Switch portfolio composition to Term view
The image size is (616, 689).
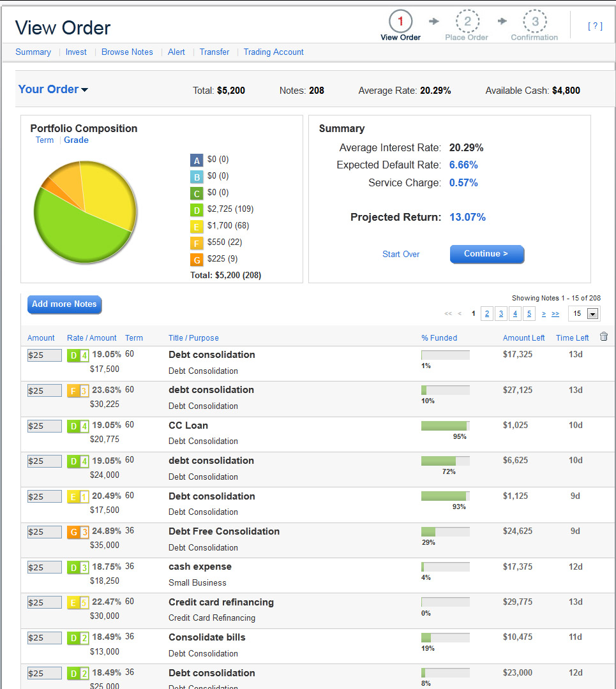click(45, 140)
